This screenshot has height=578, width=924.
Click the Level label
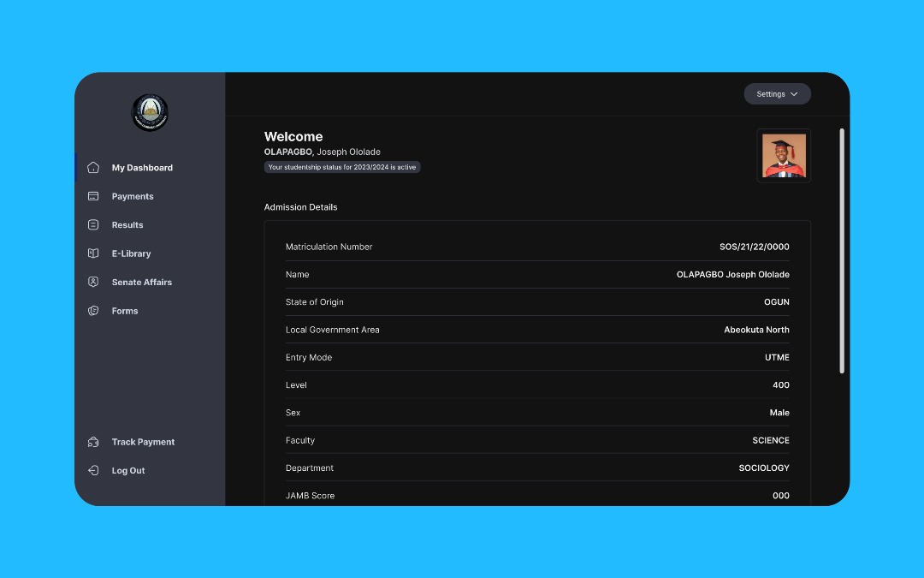[296, 385]
